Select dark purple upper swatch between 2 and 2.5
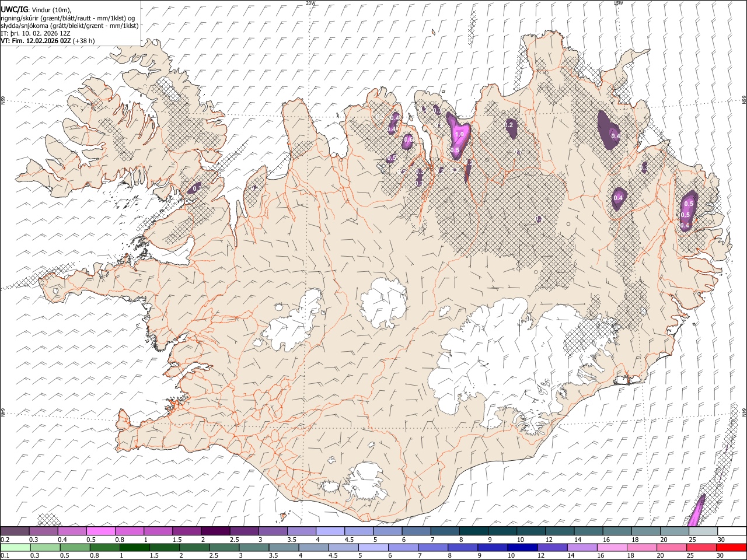747x560 pixels. tap(215, 531)
